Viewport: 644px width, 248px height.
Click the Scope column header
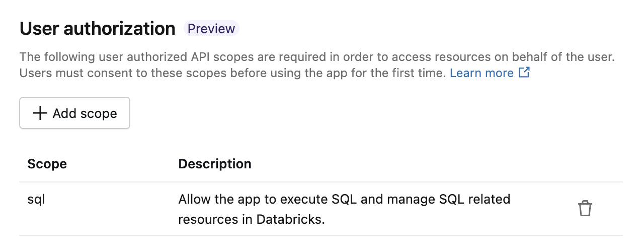[47, 164]
